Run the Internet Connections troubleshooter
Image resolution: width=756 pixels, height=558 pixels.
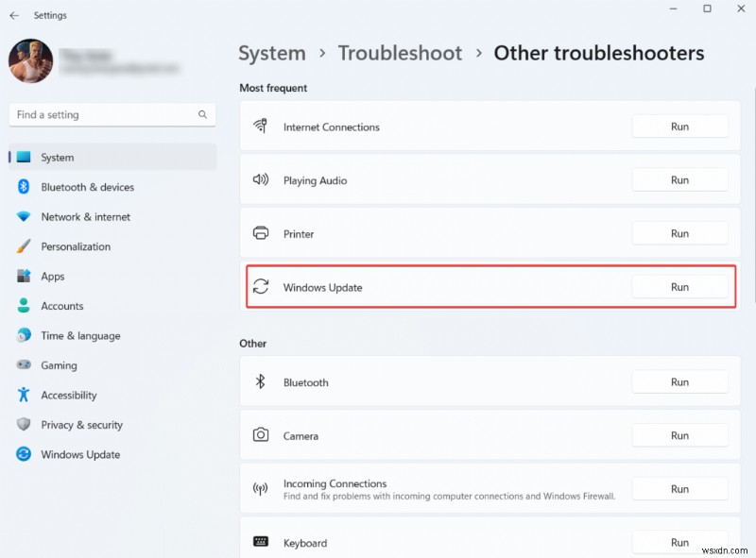(x=679, y=127)
